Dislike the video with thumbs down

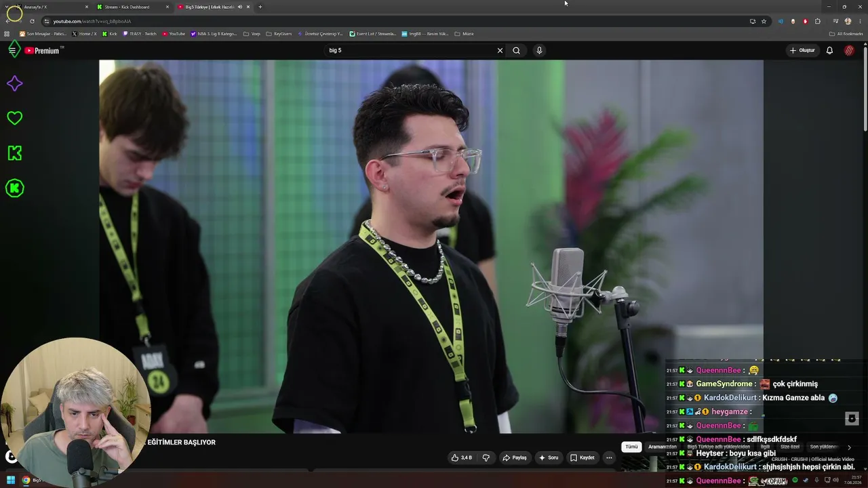486,457
